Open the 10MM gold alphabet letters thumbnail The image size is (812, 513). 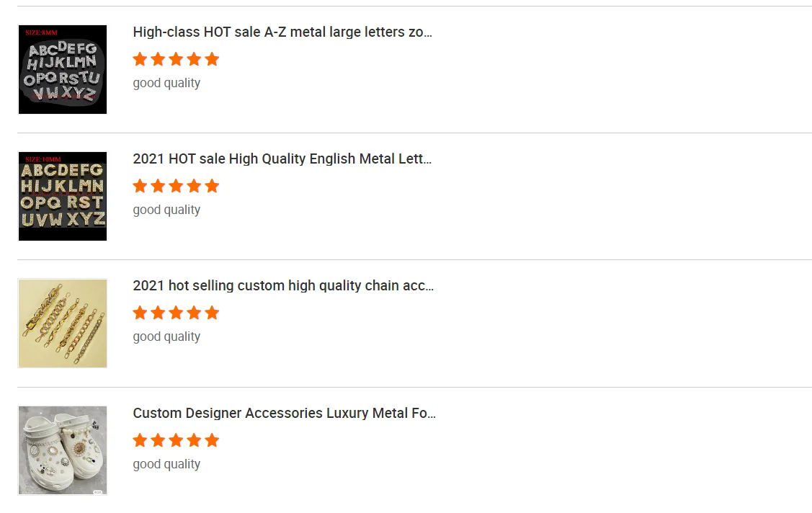pos(63,196)
